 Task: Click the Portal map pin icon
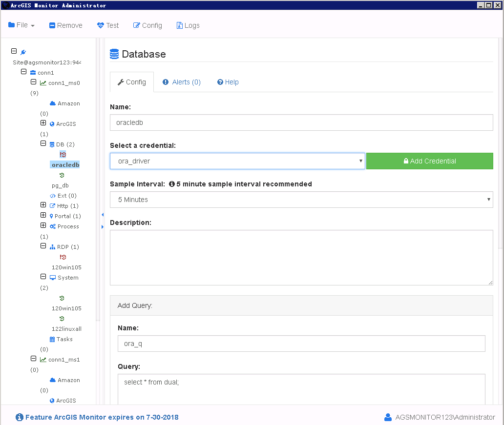click(x=51, y=216)
